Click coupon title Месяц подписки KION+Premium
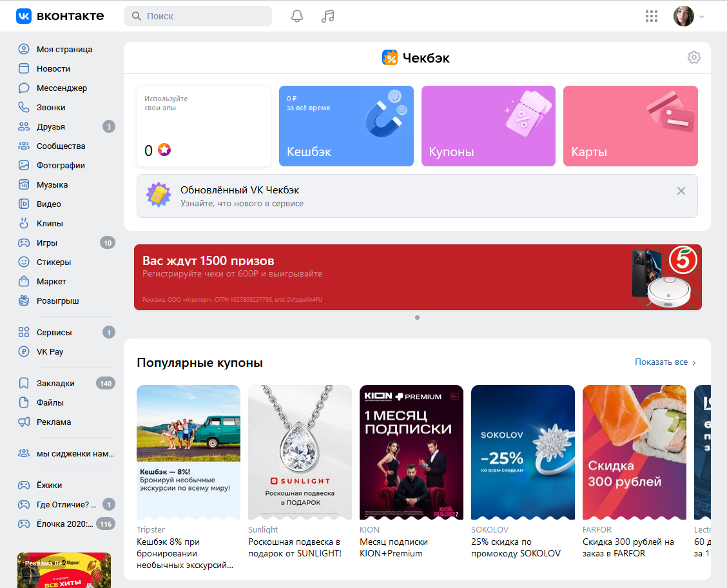 [x=394, y=547]
